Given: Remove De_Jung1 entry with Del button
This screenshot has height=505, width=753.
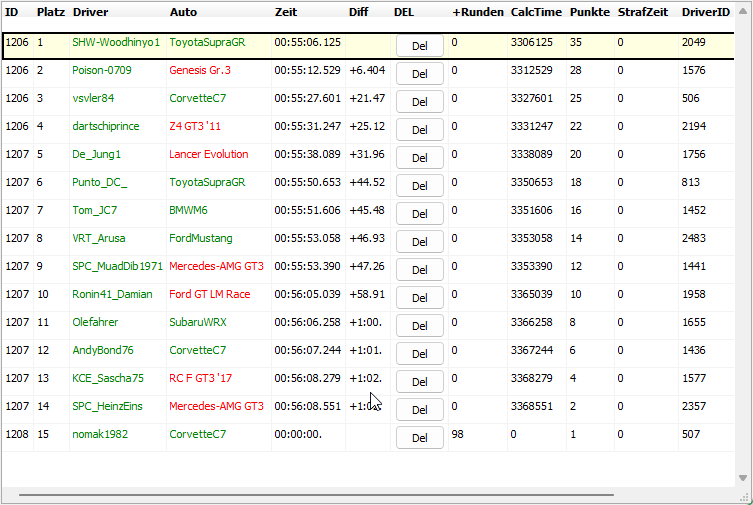Looking at the screenshot, I should point(420,158).
